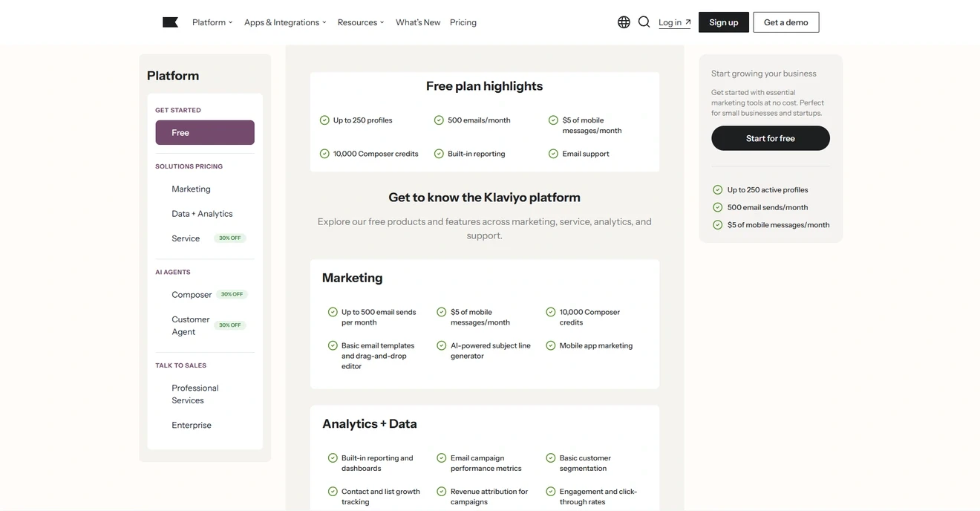Click the 30% OFF badge beside Customer Agent

tap(230, 325)
